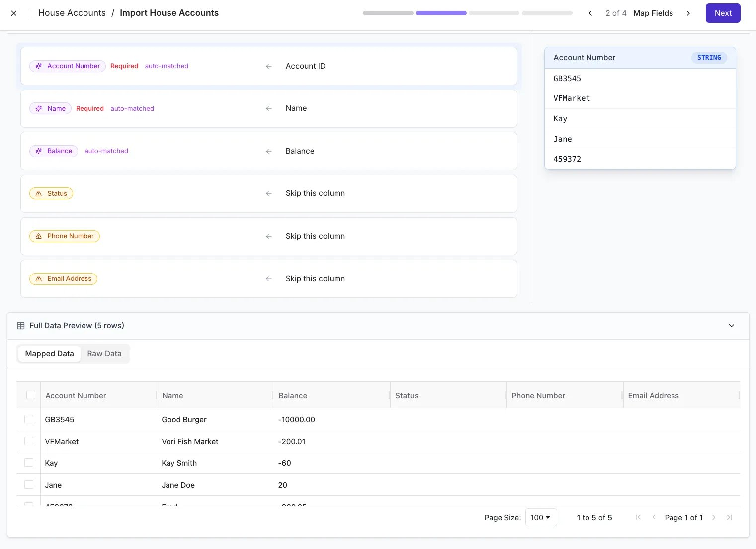Click the Full Data Preview table icon

21,326
